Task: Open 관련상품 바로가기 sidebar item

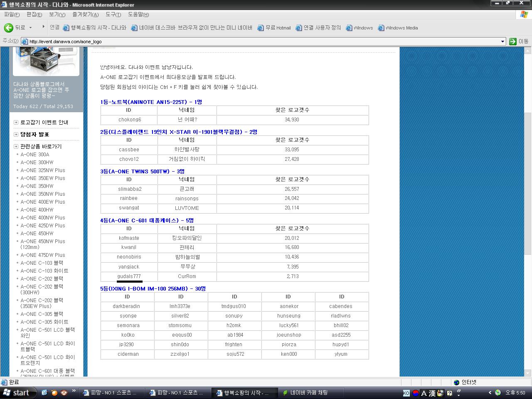Action: [41, 146]
